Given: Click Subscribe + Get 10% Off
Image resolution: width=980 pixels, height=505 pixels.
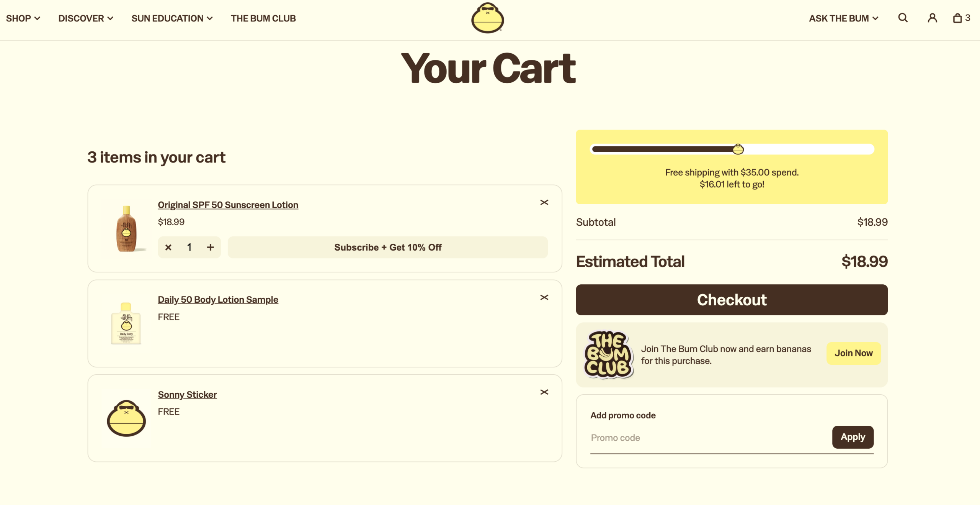Looking at the screenshot, I should (387, 247).
